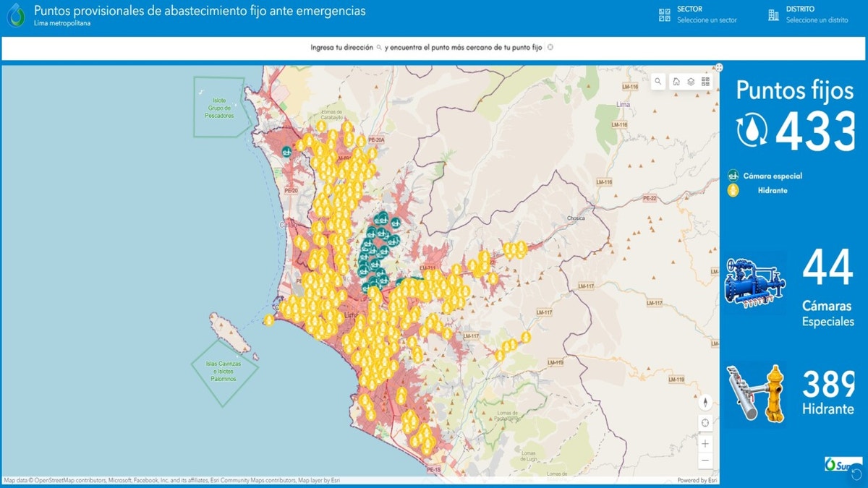Image resolution: width=868 pixels, height=488 pixels.
Task: Click the Ingresa tu dirección field
Action: click(341, 48)
